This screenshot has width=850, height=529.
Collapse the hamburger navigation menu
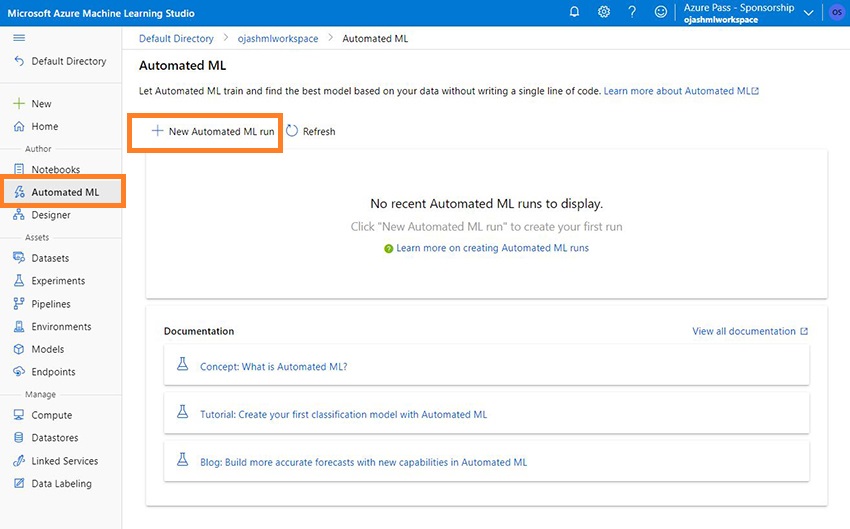[19, 38]
